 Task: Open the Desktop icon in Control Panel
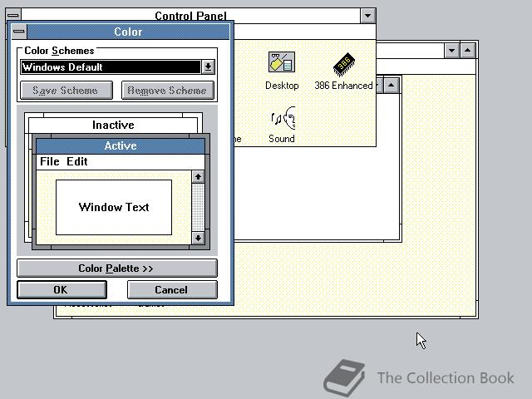pyautogui.click(x=282, y=71)
